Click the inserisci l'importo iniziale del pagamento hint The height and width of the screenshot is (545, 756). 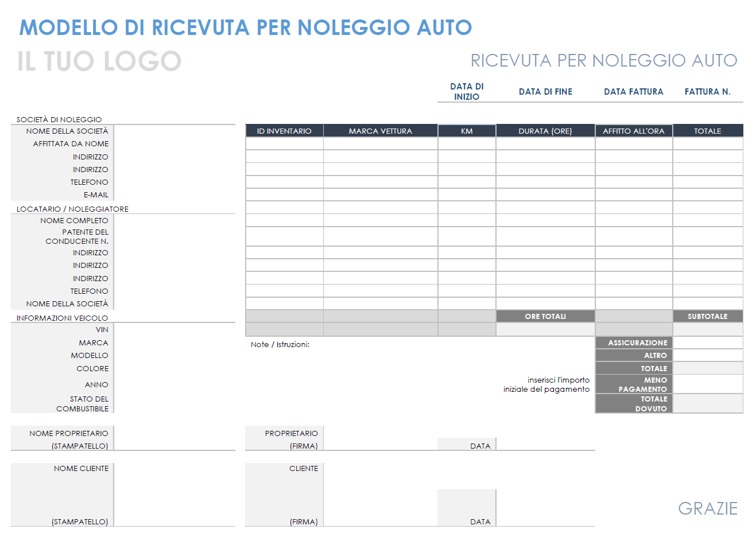click(546, 384)
